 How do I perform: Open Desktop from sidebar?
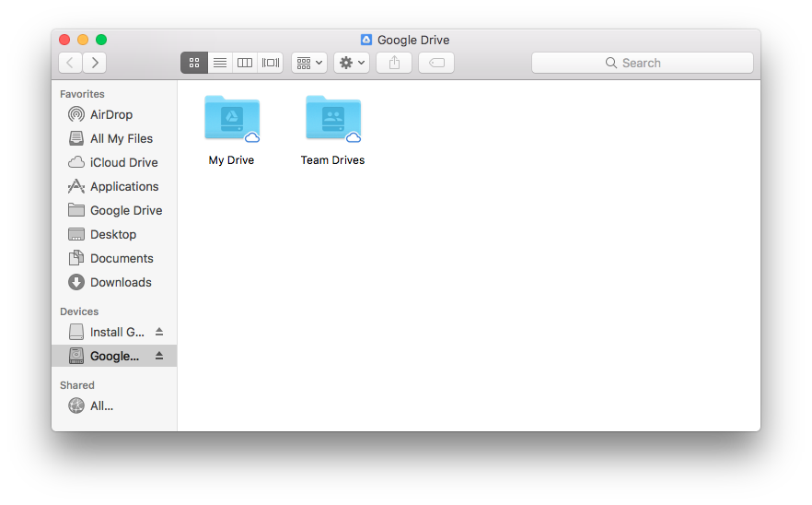tap(114, 234)
